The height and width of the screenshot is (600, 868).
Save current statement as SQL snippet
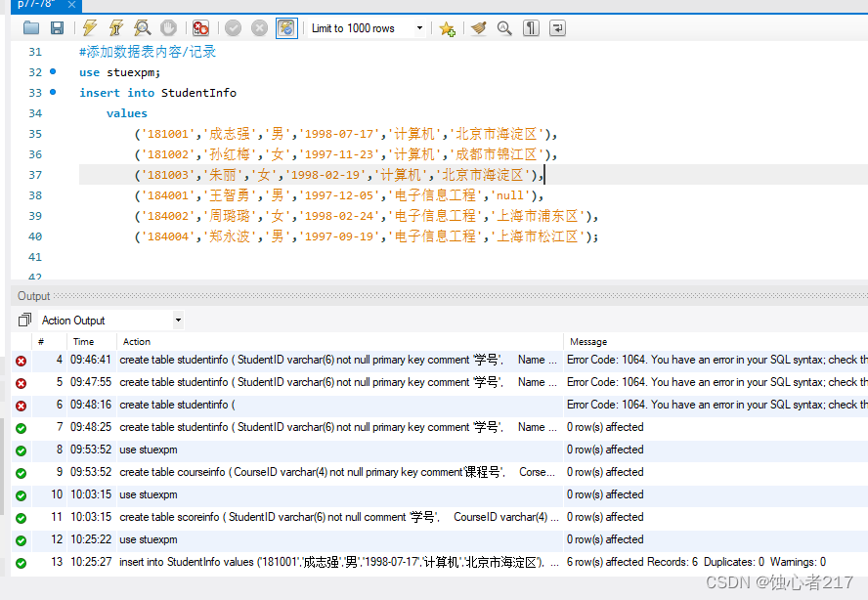[447, 28]
